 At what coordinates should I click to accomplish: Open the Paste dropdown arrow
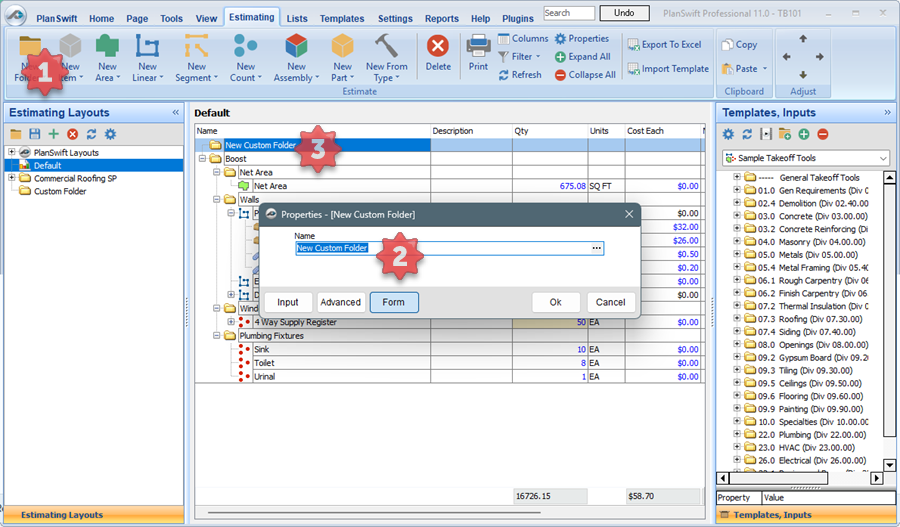pos(765,69)
